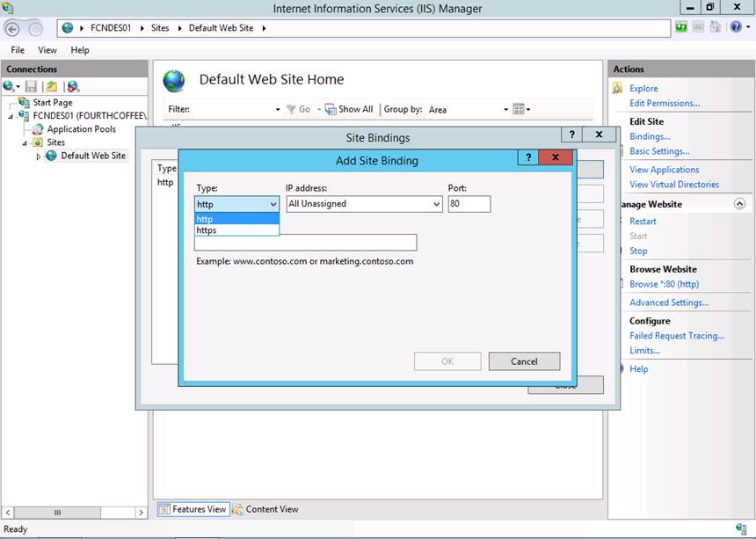This screenshot has width=756, height=539.
Task: Click the Up folder icon in Connections
Action: 52,86
